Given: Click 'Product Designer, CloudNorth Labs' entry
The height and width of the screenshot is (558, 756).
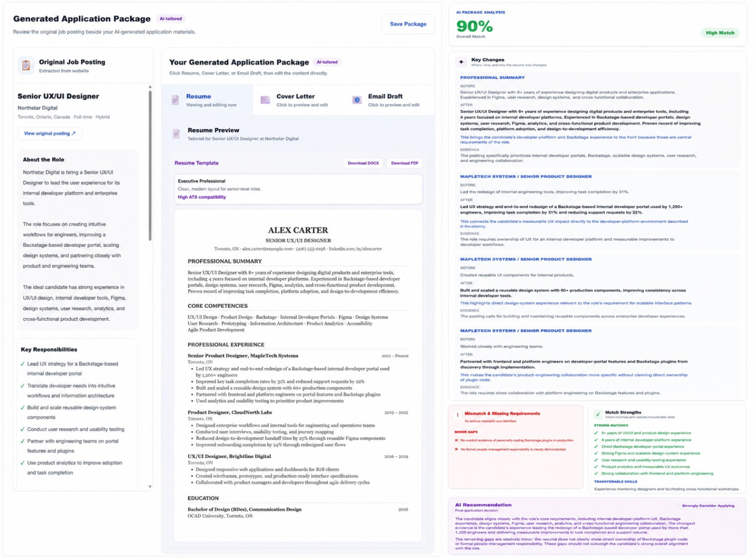Looking at the screenshot, I should pos(229,412).
